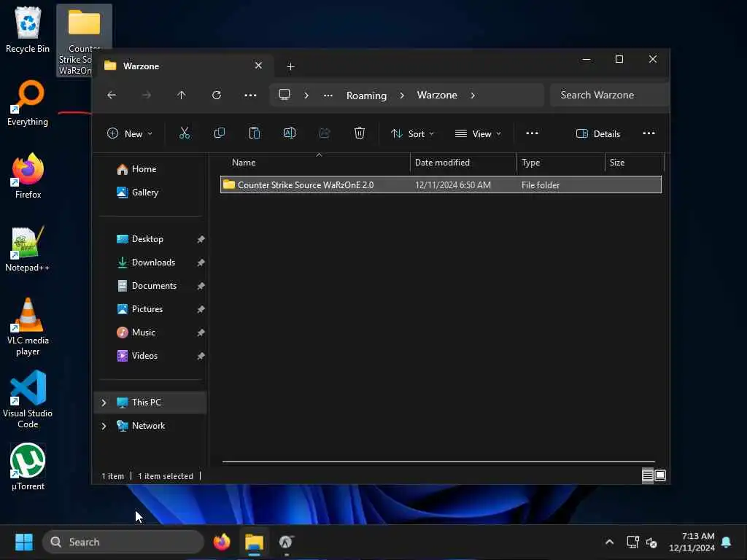Open the View dropdown menu
Image resolution: width=747 pixels, height=560 pixels.
pos(479,134)
